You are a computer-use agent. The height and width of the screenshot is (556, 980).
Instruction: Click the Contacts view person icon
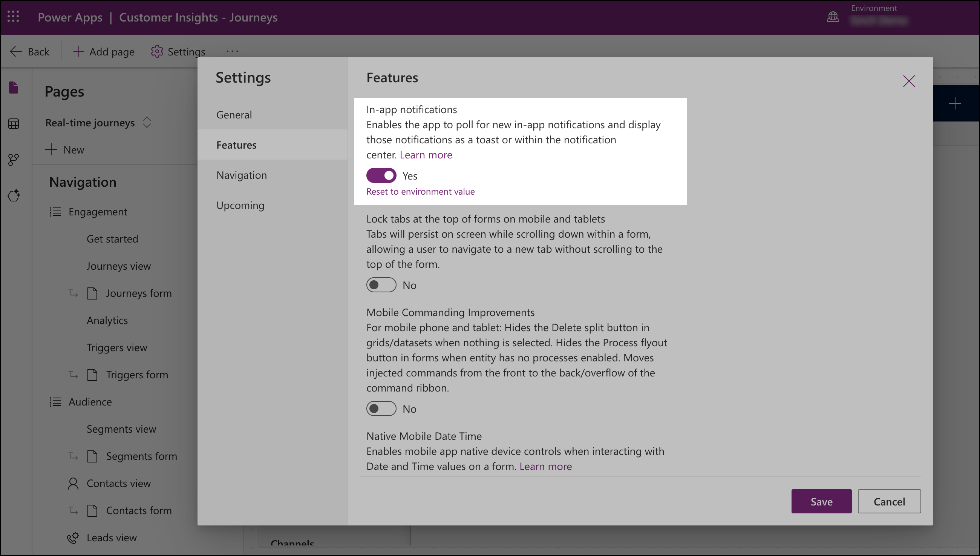coord(73,484)
